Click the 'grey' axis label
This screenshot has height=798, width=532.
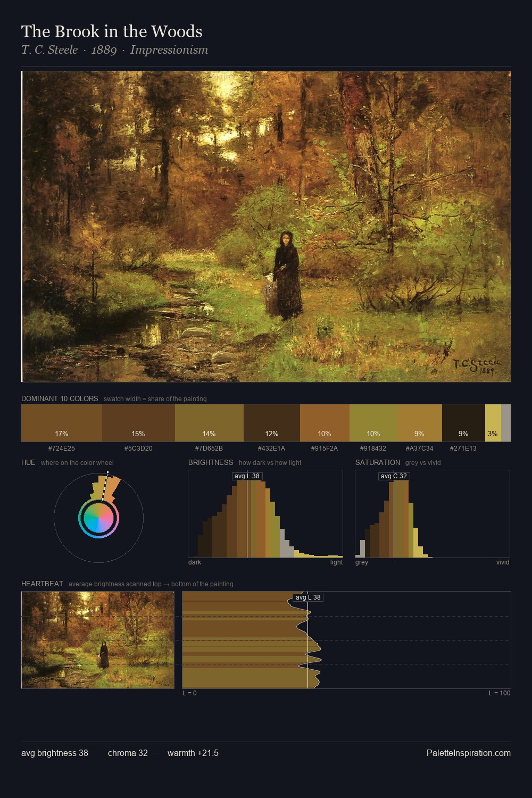point(362,562)
